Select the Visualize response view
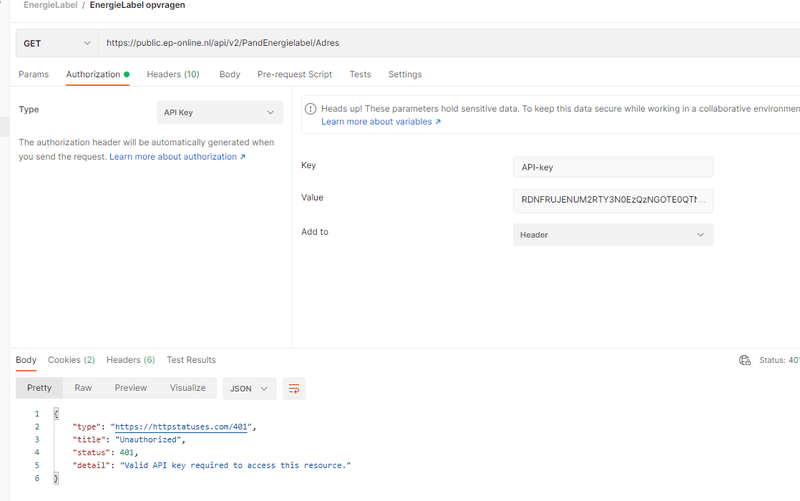The width and height of the screenshot is (800, 501). [x=188, y=388]
